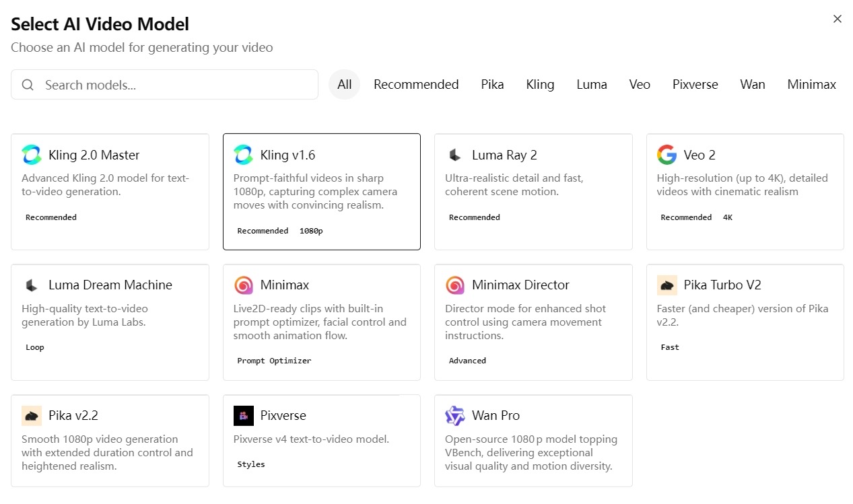Click the Luma Ray 2 logo icon
The image size is (853, 504).
pos(455,155)
